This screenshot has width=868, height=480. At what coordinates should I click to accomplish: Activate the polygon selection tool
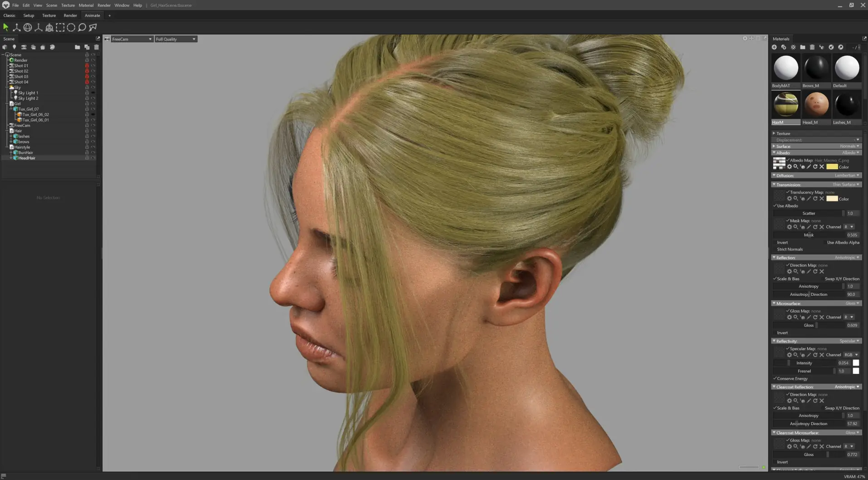93,27
